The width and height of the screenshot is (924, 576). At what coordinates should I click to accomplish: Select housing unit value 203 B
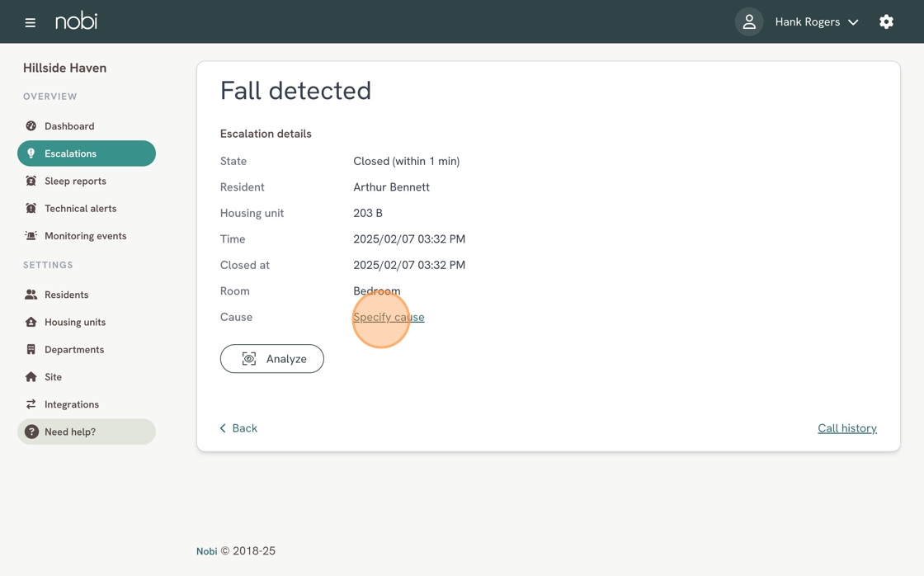pyautogui.click(x=368, y=213)
